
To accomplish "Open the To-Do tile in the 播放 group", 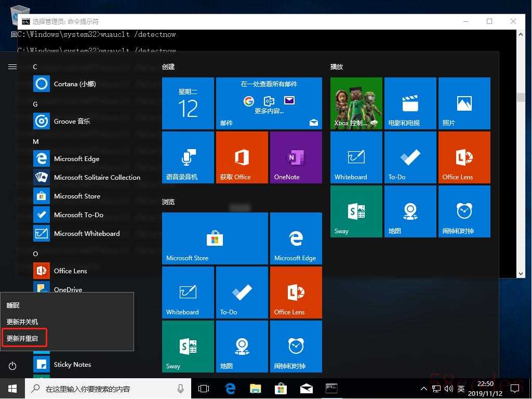I will (410, 157).
